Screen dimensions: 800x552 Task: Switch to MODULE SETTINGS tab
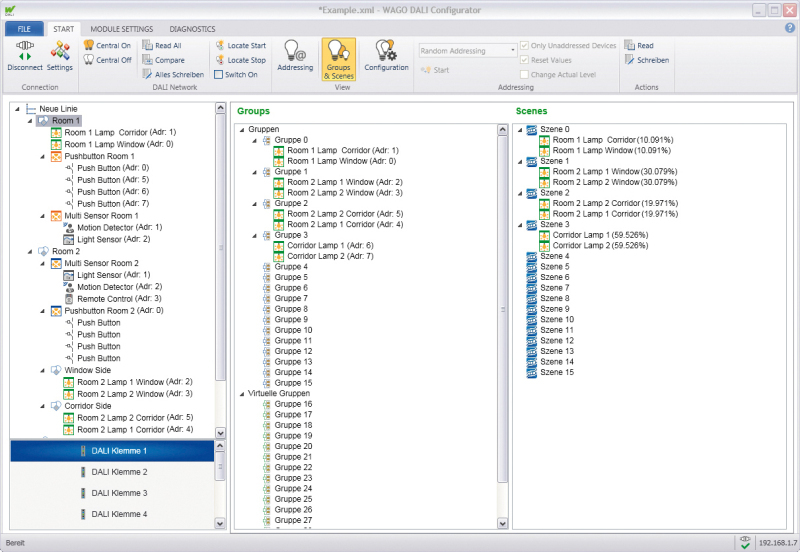[x=121, y=29]
